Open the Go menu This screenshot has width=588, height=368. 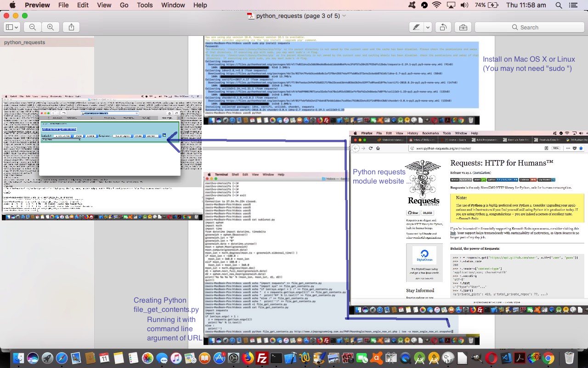click(x=124, y=5)
